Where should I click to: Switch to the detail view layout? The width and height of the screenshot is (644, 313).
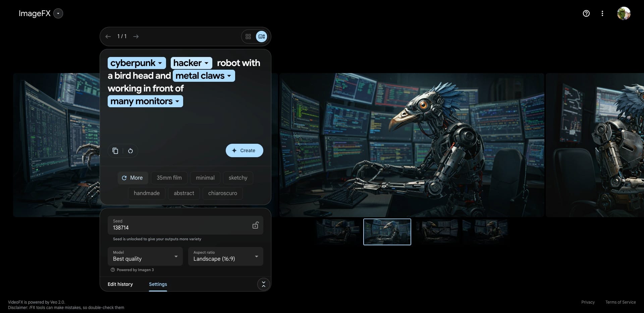coord(262,37)
